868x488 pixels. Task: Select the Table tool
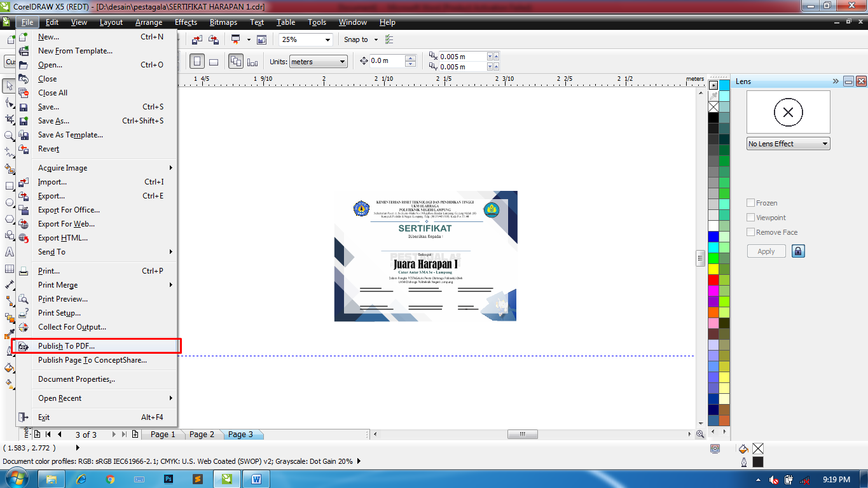pos(9,268)
